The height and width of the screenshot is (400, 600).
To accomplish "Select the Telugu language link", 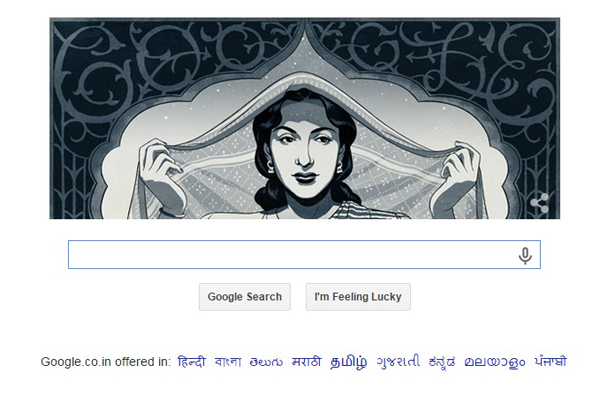I will coord(266,362).
